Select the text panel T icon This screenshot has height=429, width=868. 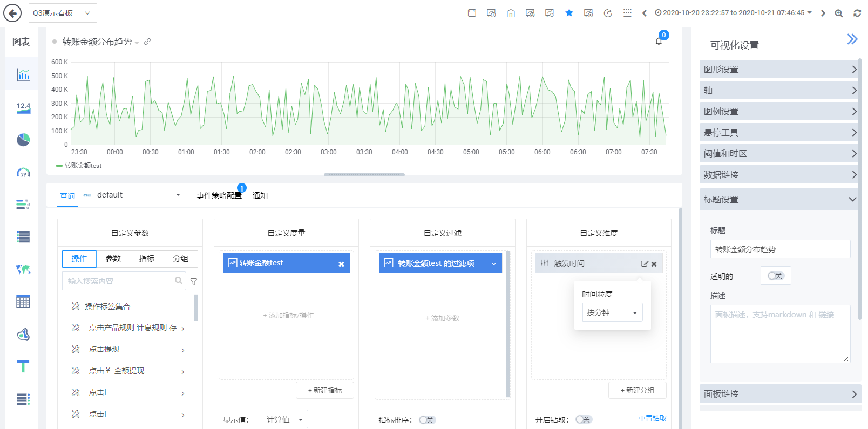pyautogui.click(x=23, y=366)
